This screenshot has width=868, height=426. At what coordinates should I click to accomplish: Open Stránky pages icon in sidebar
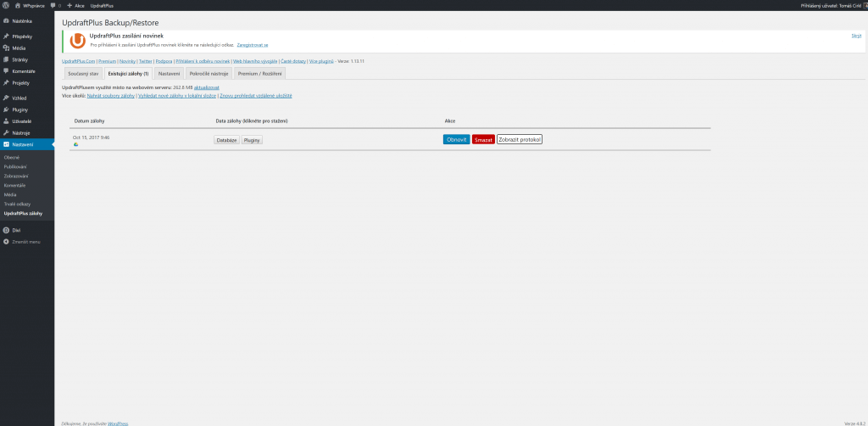pos(6,60)
